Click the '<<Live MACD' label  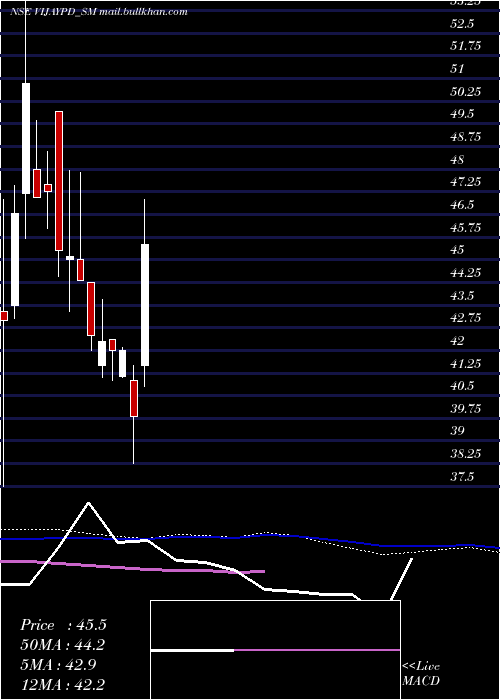[421, 674]
